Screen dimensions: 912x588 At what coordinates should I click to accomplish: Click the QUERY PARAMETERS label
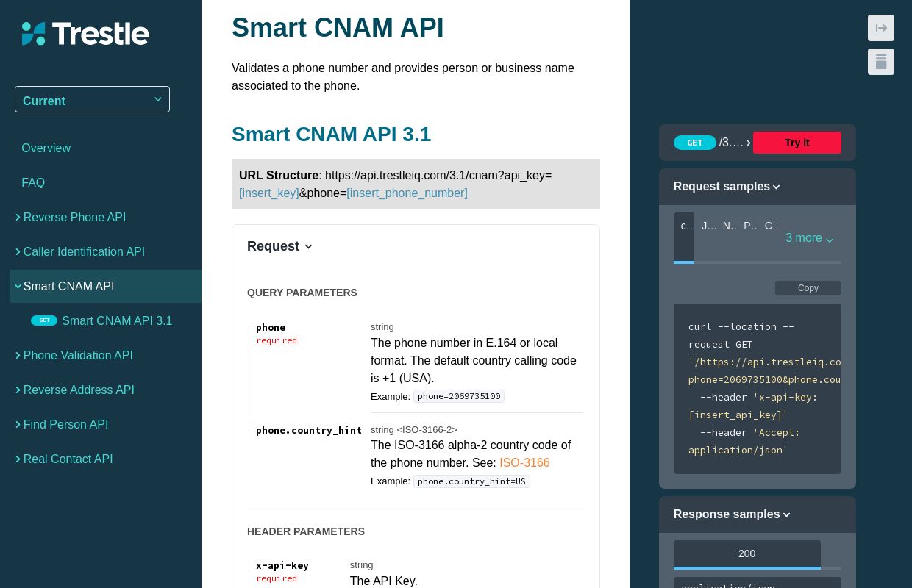click(302, 293)
